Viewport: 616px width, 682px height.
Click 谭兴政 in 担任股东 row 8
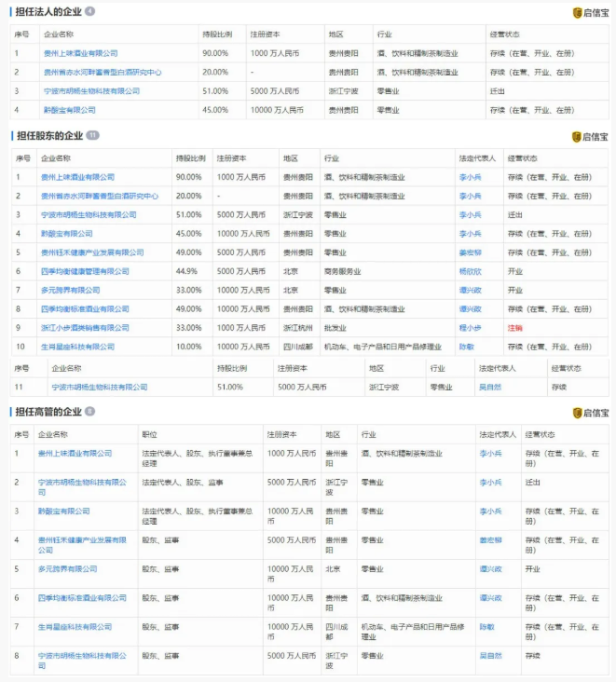(471, 308)
